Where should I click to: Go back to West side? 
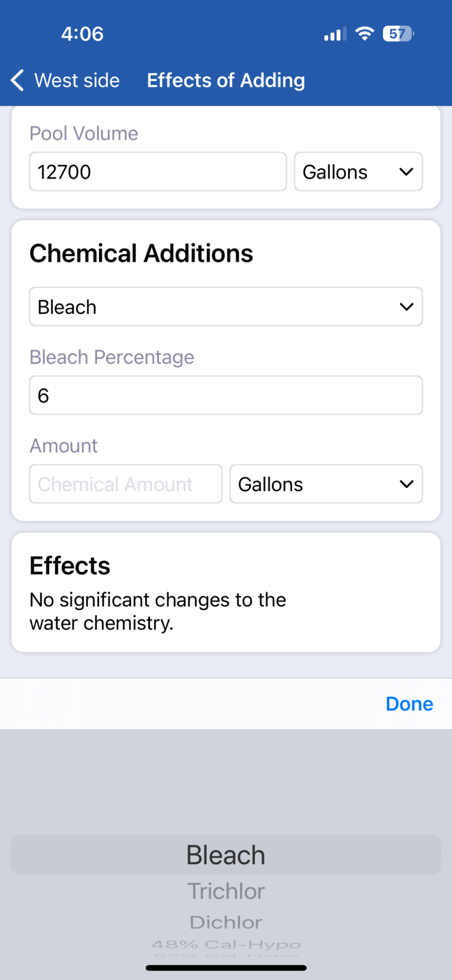tap(66, 80)
